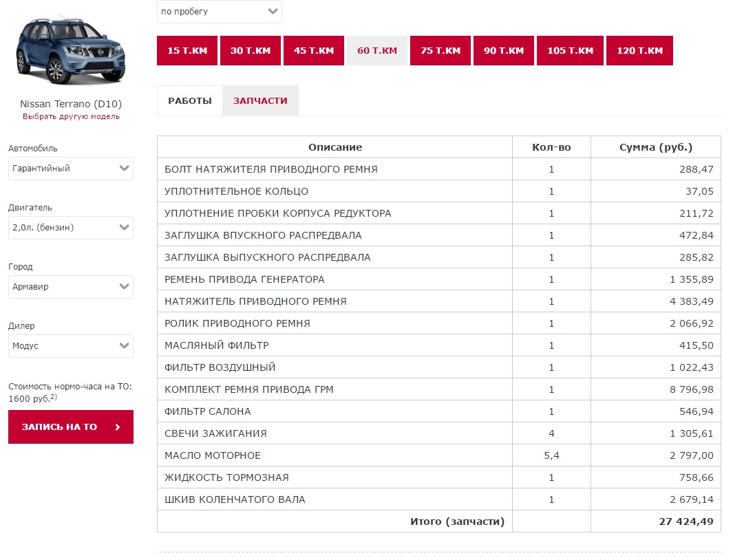This screenshot has height=560, width=733.
Task: Select the 105 Т.КМ mileage button
Action: pyautogui.click(x=571, y=50)
